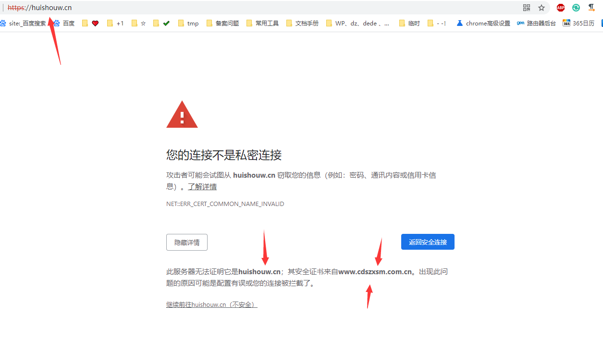603x364 pixels.
Task: Click the 隐藏详情 button
Action: [186, 242]
